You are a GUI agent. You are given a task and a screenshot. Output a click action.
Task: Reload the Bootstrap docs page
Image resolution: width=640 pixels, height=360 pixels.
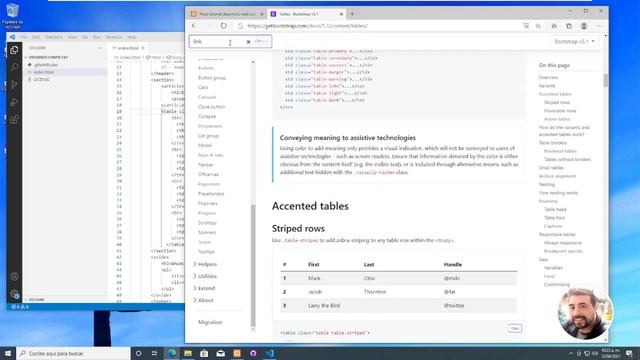click(224, 26)
